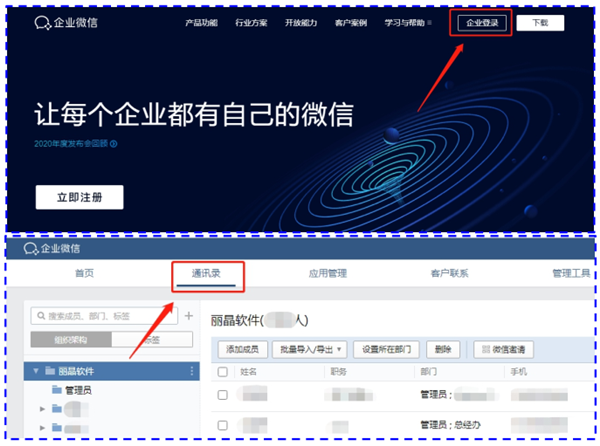Check the first member row checkbox
This screenshot has height=446, width=600.
pos(222,395)
